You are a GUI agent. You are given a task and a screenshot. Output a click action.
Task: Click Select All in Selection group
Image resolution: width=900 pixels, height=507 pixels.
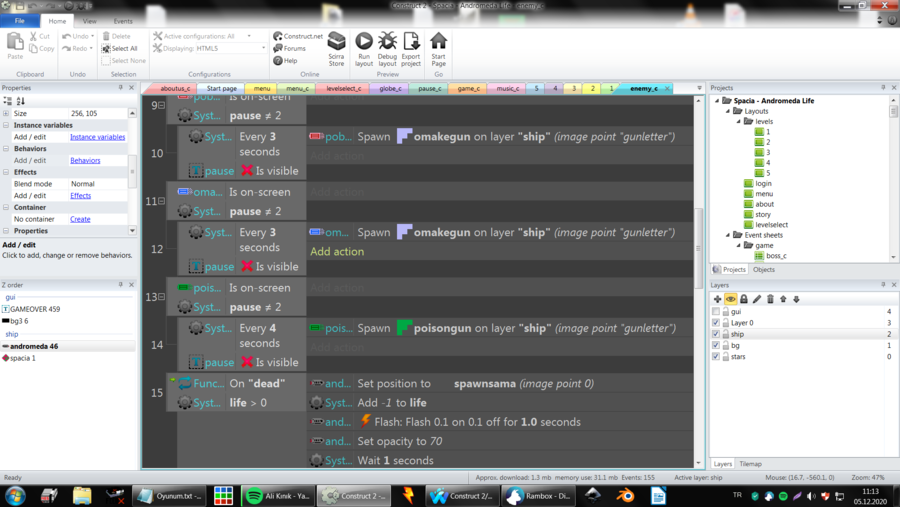[119, 49]
